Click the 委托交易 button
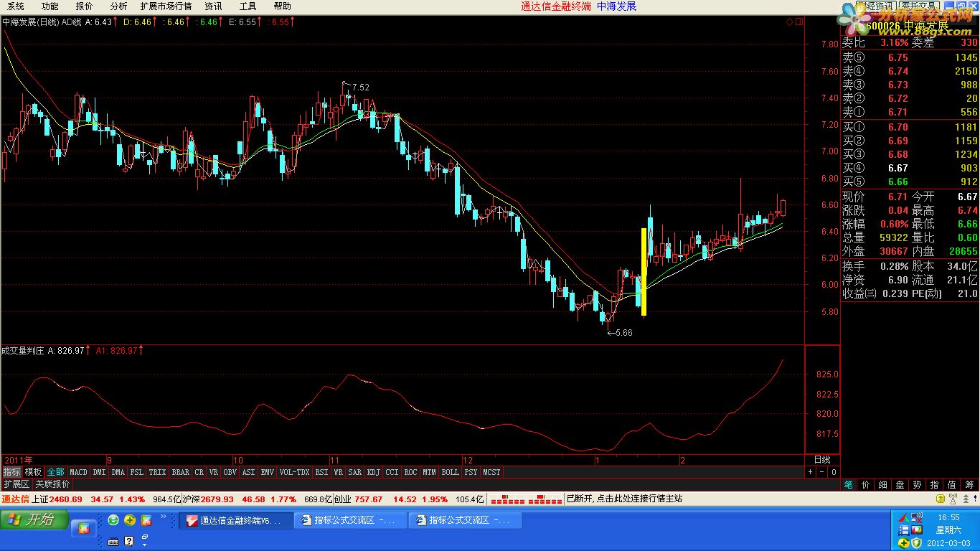 pos(919,6)
